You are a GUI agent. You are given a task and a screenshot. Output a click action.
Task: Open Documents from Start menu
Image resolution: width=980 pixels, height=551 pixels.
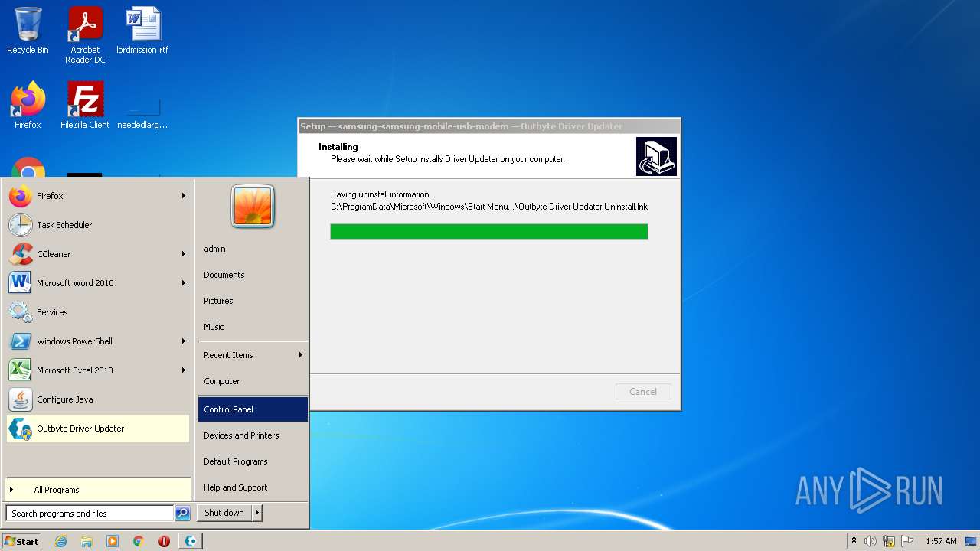(x=253, y=275)
